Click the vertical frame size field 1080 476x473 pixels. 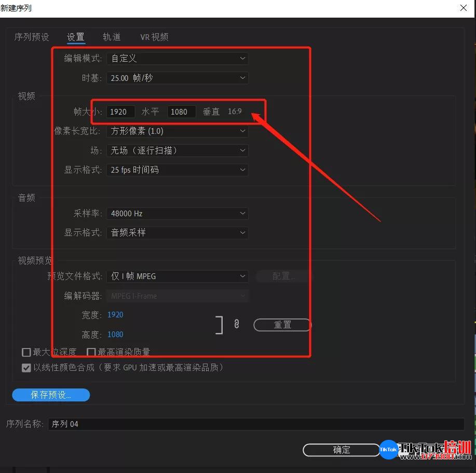[181, 112]
